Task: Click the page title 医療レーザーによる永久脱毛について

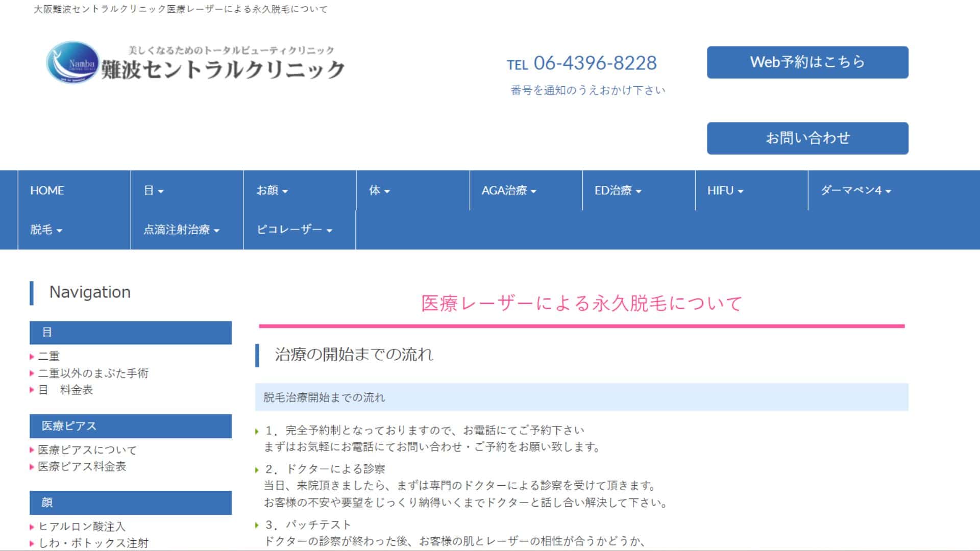Action: point(582,304)
